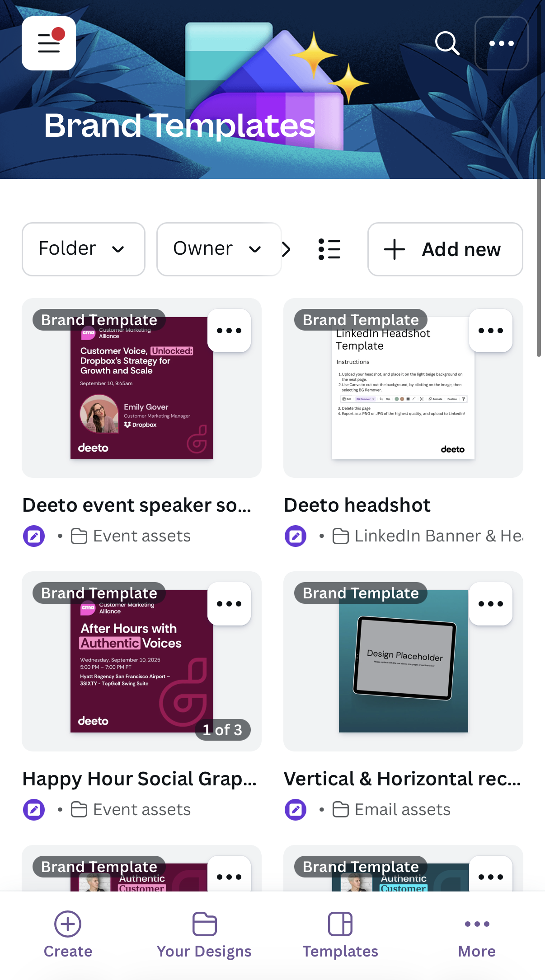Open the After Hours with Authentic Voices thumbnail
Screen dimensions: 545x980
141,661
